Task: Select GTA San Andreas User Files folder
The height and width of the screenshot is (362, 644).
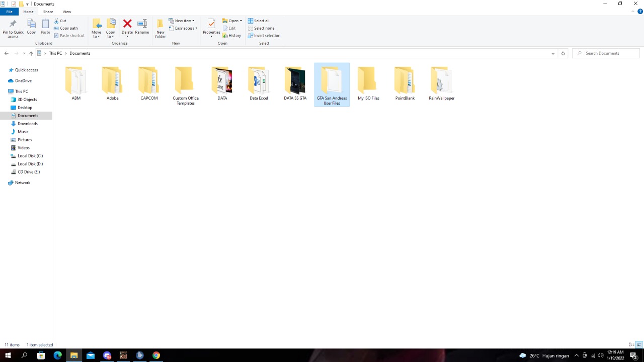Action: pos(332,85)
